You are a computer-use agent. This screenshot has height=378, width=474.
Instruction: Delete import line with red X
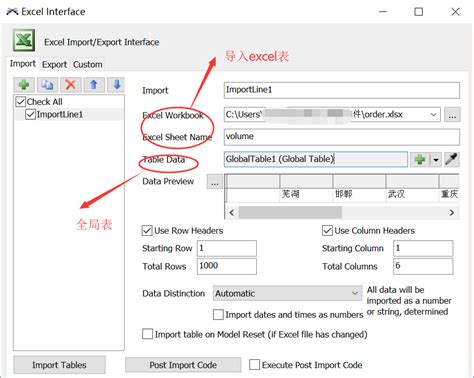click(x=70, y=85)
